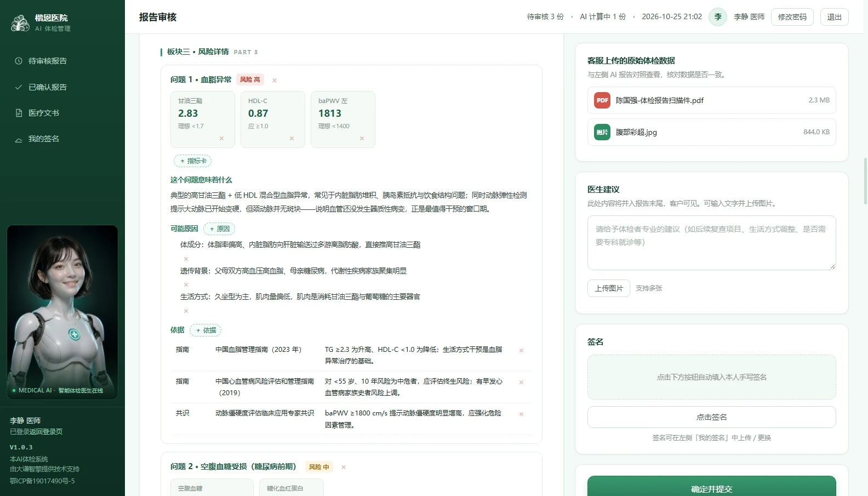Add a new 指标卡

tap(192, 161)
